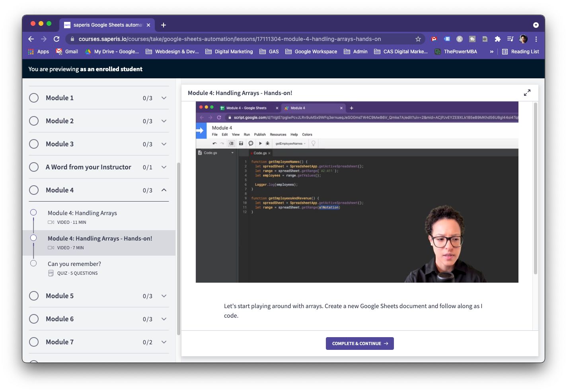This screenshot has width=567, height=392.
Task: Mark Module 1 completion circle
Action: (x=34, y=98)
